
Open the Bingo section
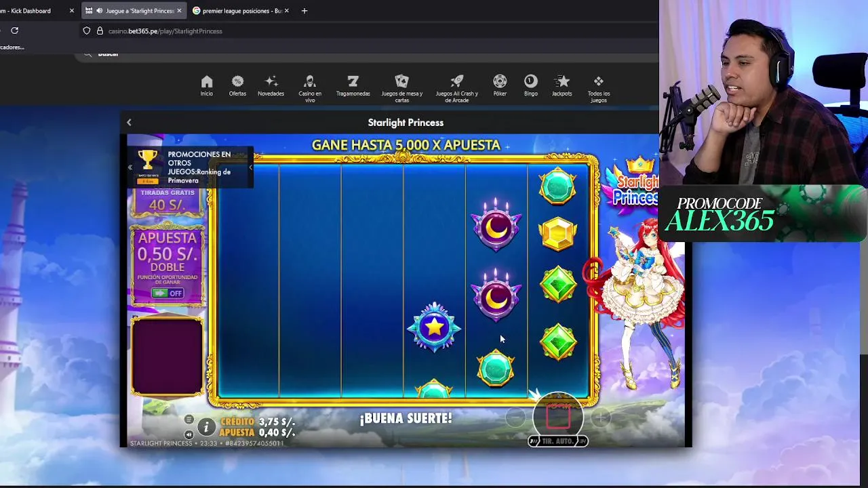[x=531, y=85]
